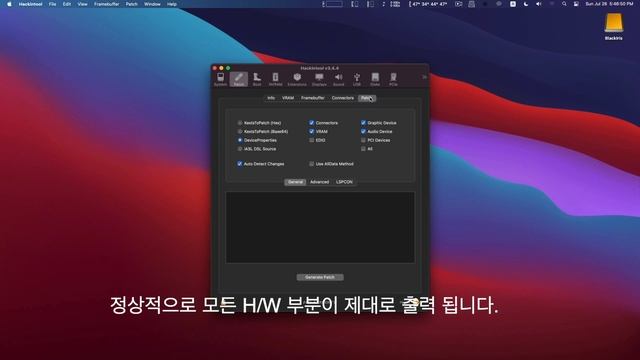Viewport: 640px width, 360px height.
Task: Click temperature readings in menu bar
Action: click(428, 4)
